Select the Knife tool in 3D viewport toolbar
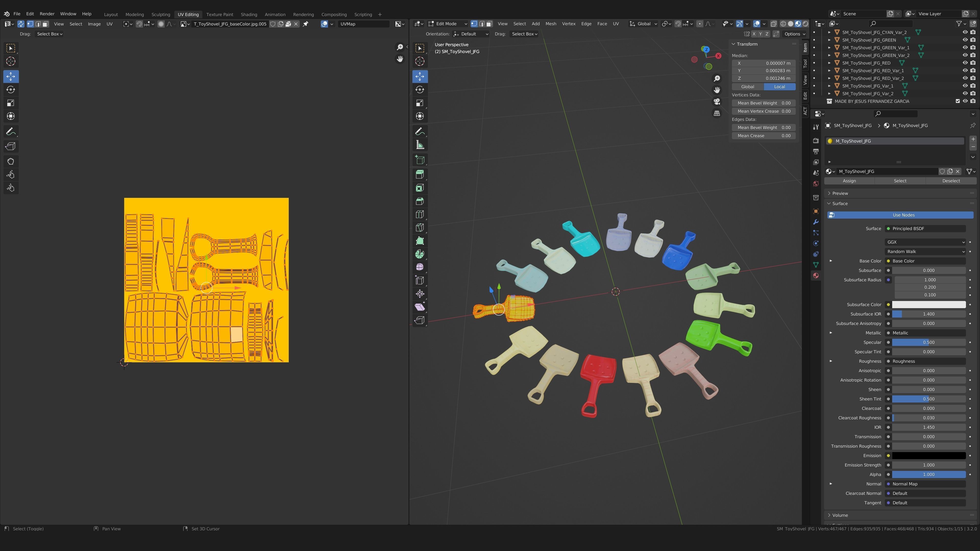 tap(420, 228)
